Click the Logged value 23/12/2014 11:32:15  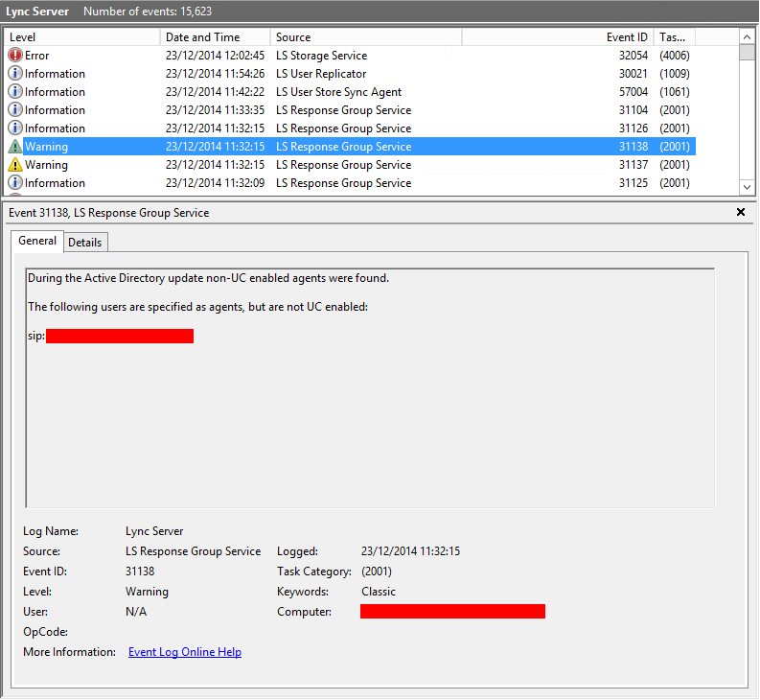click(x=410, y=551)
